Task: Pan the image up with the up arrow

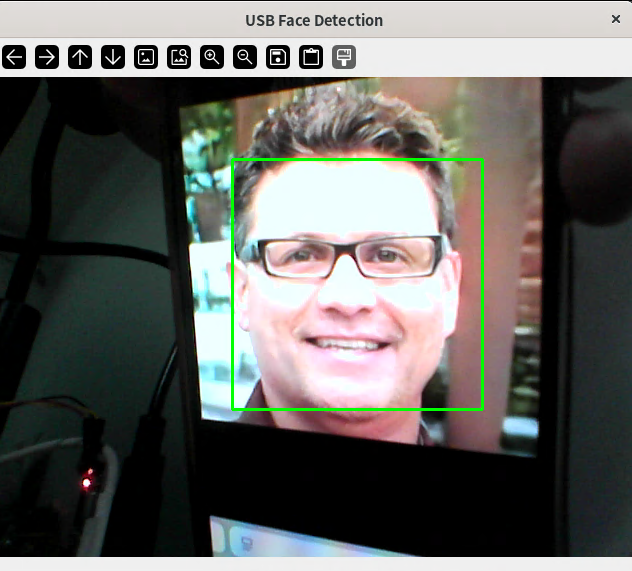Action: 80,57
